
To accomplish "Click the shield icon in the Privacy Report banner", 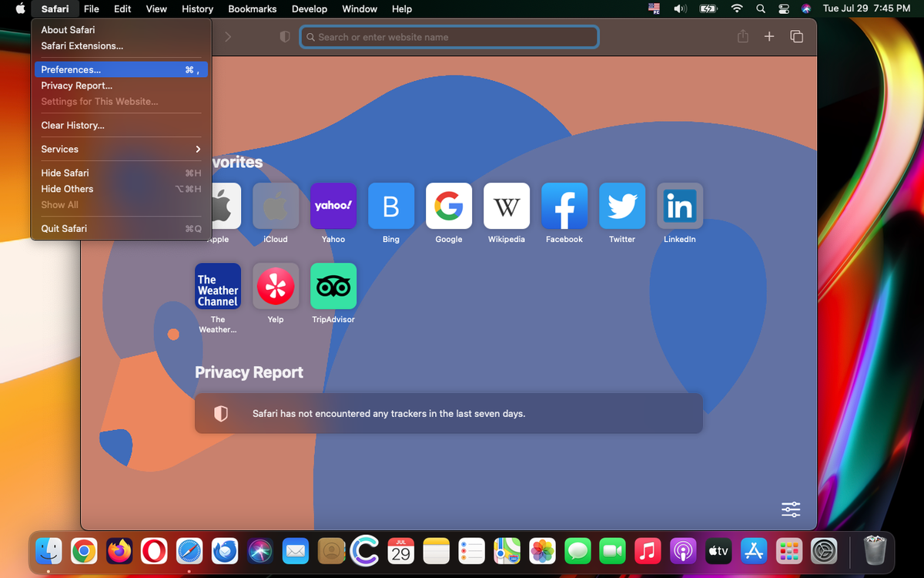I will pyautogui.click(x=221, y=413).
